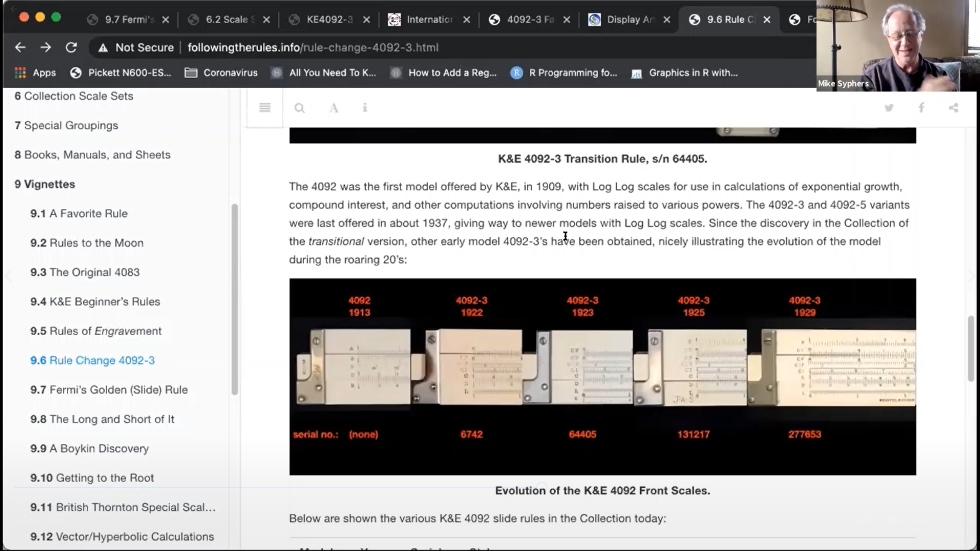Go forward using the browser forward arrow

tap(45, 47)
